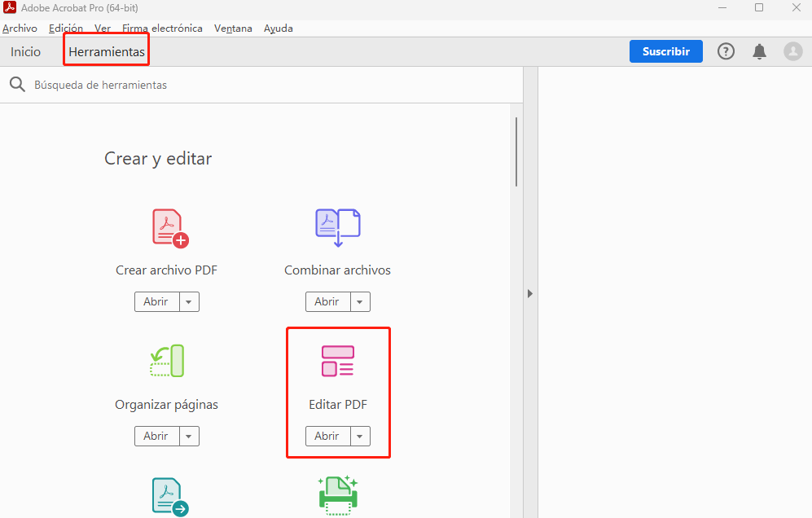Viewport: 812px width, 518px height.
Task: Click Abrir under Organizar páginas
Action: [158, 436]
